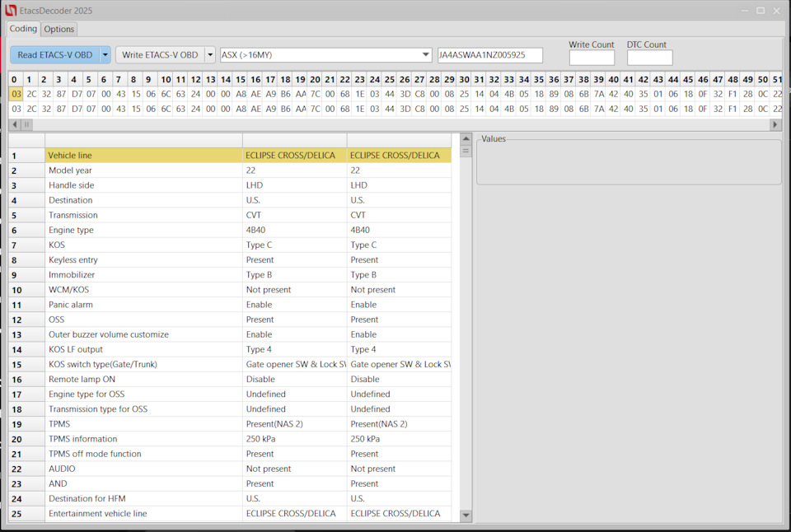Select the Destination row label

point(71,200)
